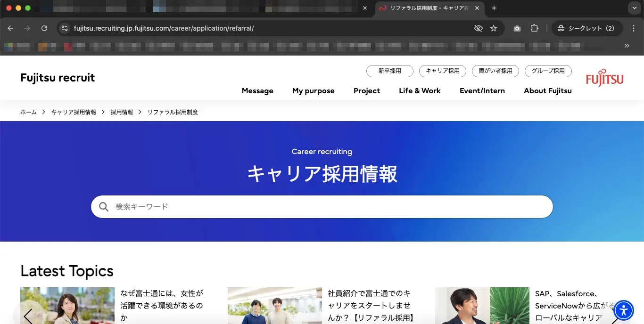Click the thumbnail of two men in an office

(x=275, y=306)
